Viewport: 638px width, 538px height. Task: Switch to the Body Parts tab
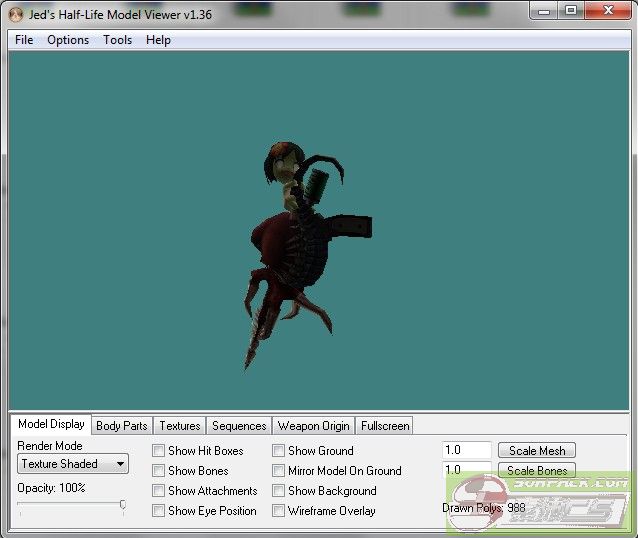tap(121, 426)
